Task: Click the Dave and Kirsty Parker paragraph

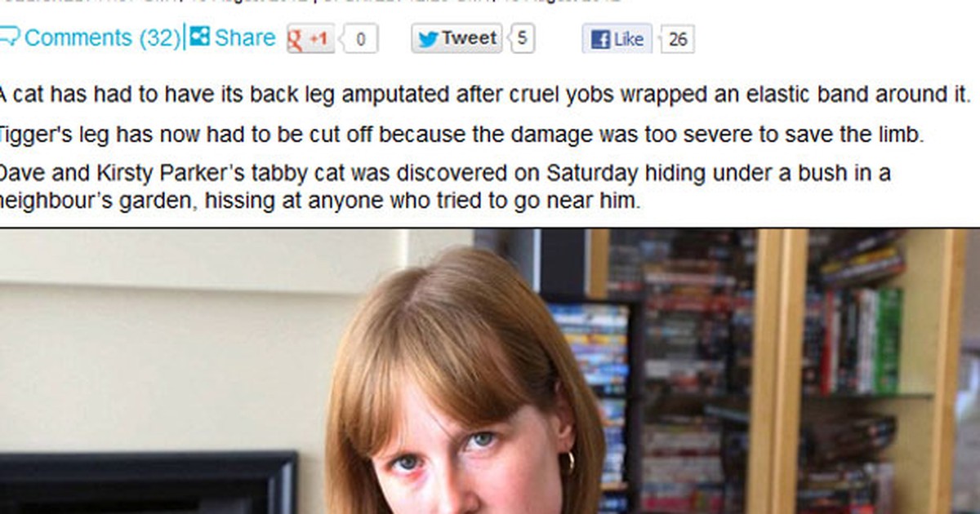Action: (x=445, y=186)
